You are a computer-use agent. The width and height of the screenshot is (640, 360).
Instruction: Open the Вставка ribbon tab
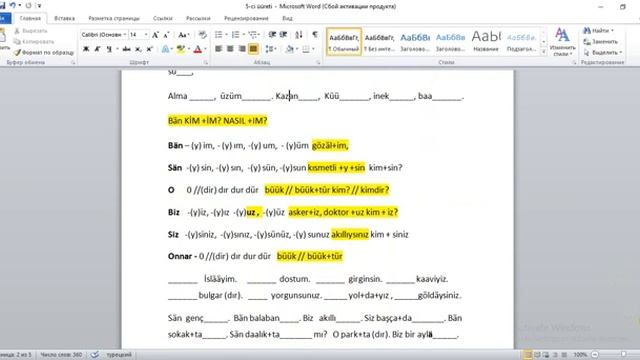click(64, 18)
